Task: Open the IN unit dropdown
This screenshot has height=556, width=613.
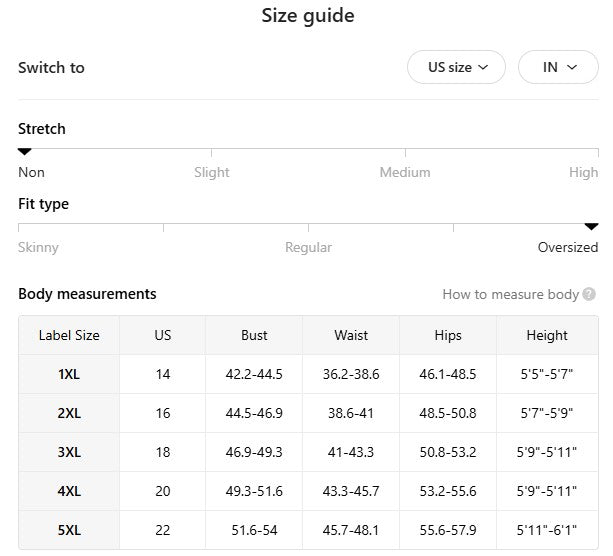Action: [x=560, y=68]
